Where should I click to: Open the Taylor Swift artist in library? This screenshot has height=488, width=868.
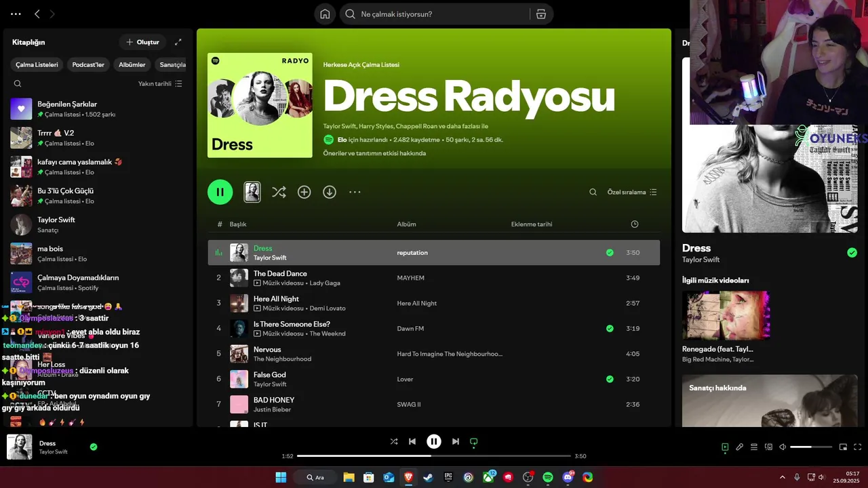(x=98, y=224)
